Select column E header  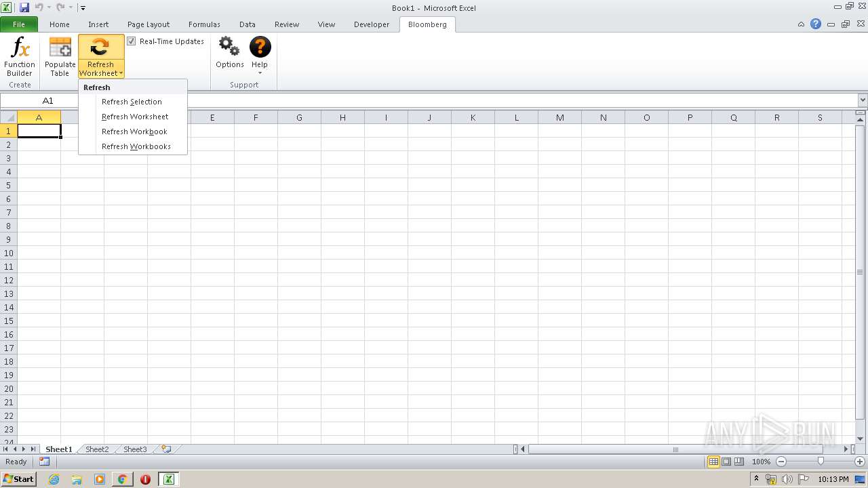click(x=212, y=117)
